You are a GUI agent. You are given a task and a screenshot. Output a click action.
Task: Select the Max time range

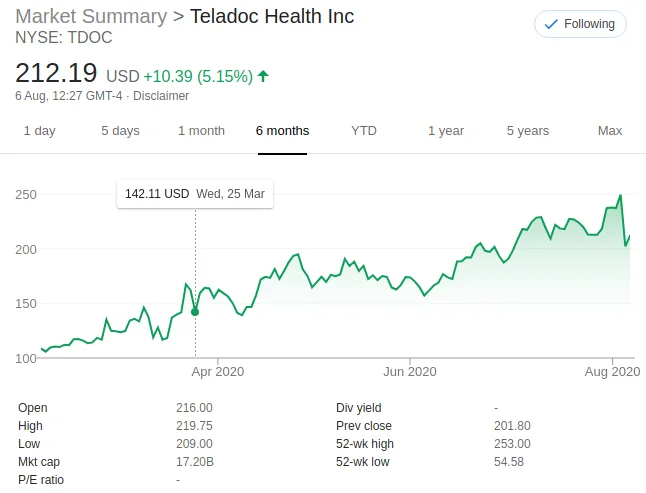[609, 131]
